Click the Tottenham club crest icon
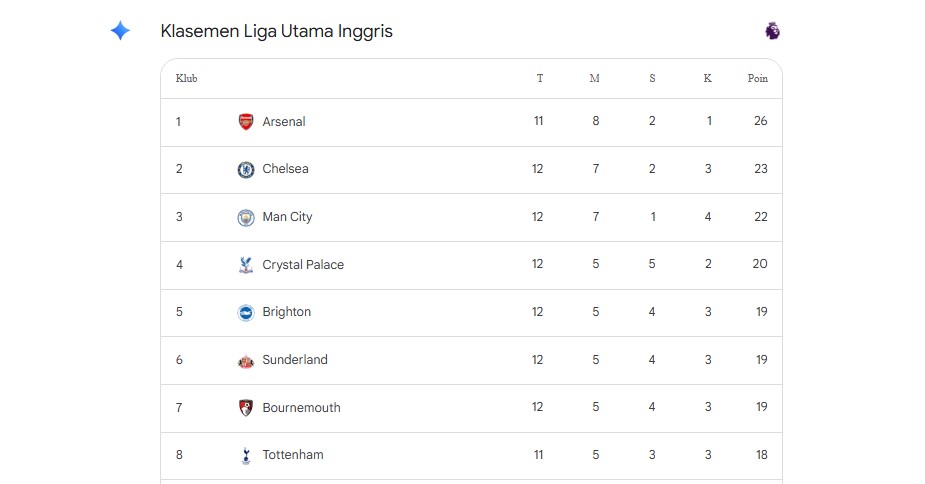The width and height of the screenshot is (925, 484). point(246,455)
